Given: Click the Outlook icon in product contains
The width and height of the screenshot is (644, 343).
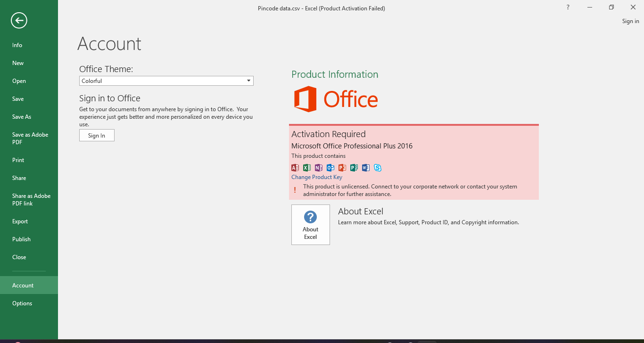Looking at the screenshot, I should click(330, 167).
